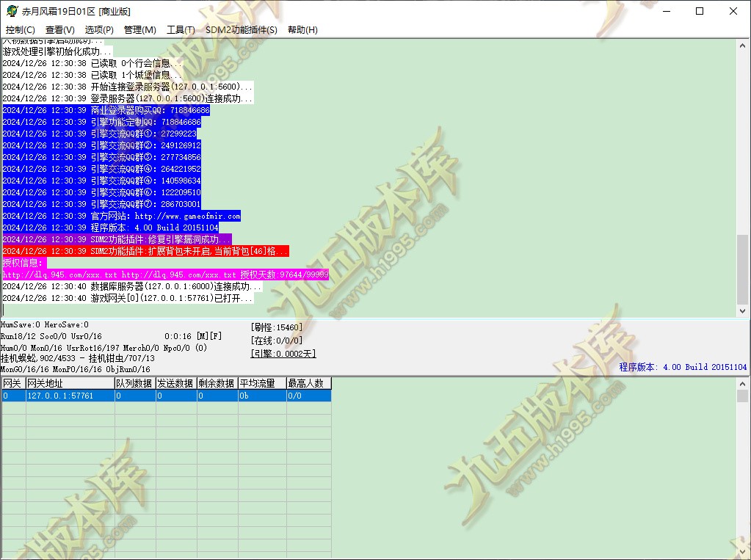Open the SDM2功能插件(S) menu
The height and width of the screenshot is (560, 751).
point(242,29)
